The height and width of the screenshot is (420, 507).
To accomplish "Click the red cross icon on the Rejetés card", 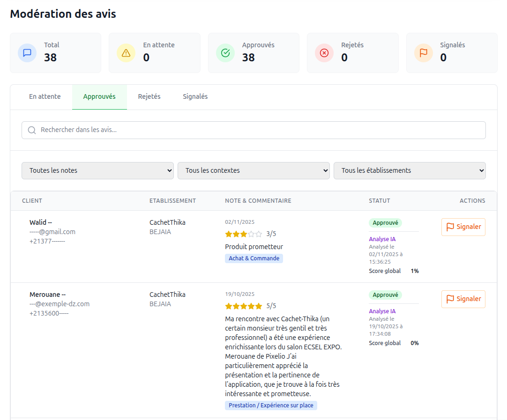I will [x=324, y=52].
